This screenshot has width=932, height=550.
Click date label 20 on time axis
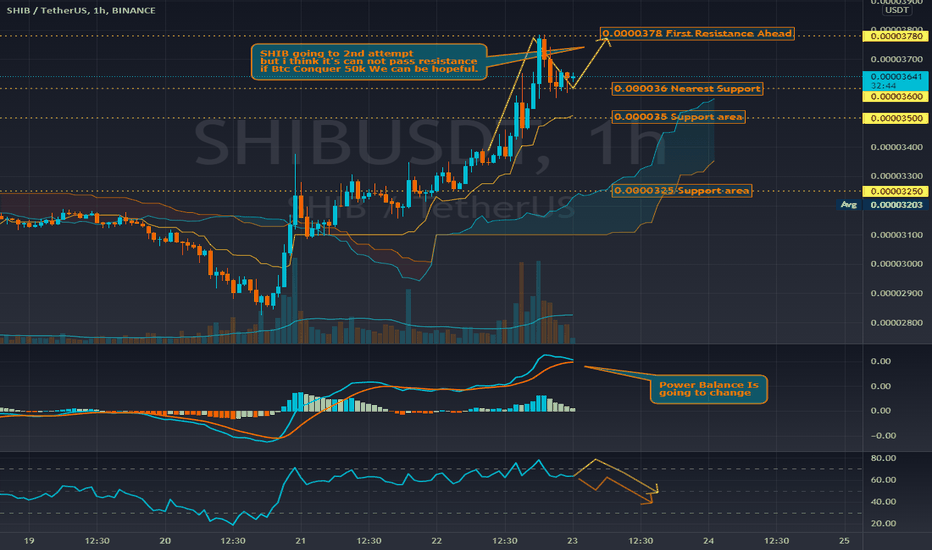(x=165, y=540)
